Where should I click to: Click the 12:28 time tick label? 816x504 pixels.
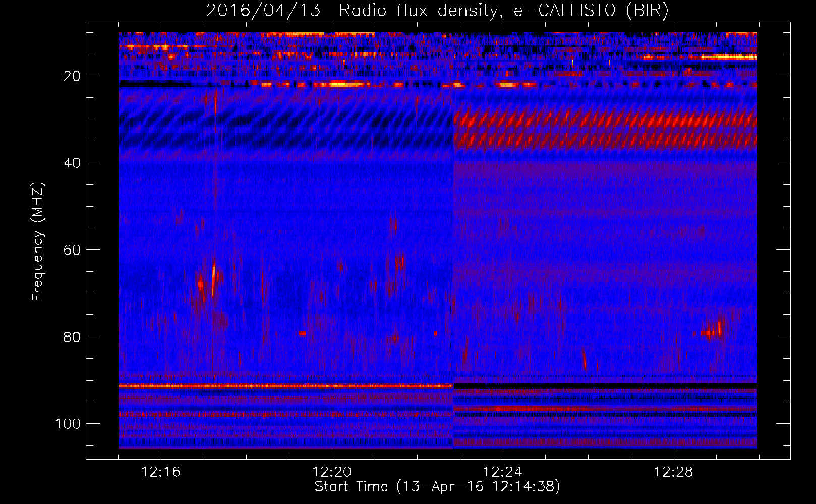tap(674, 472)
